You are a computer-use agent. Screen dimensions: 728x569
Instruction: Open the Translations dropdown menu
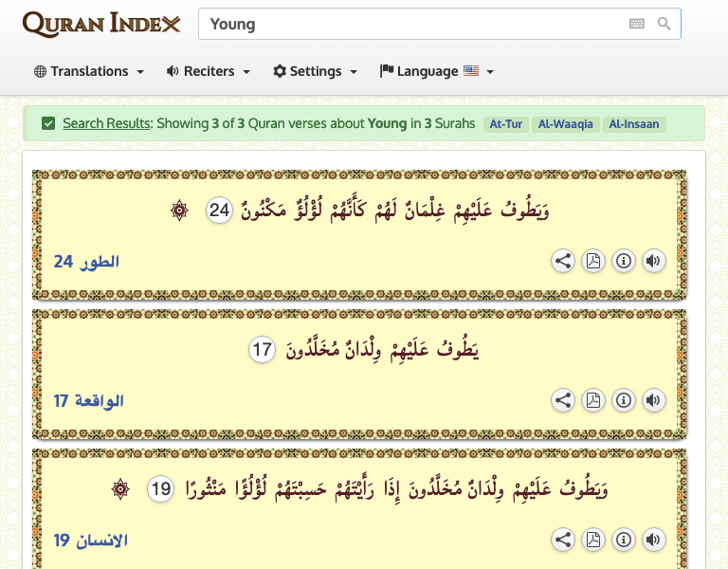89,71
